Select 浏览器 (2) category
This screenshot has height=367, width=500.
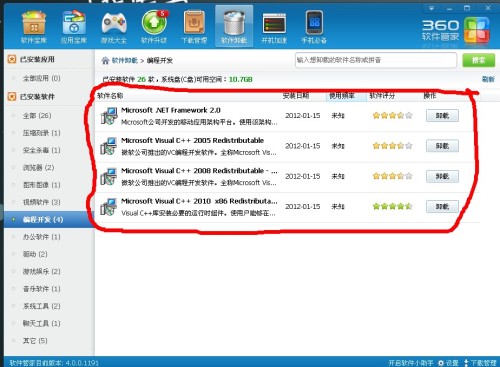tap(38, 168)
